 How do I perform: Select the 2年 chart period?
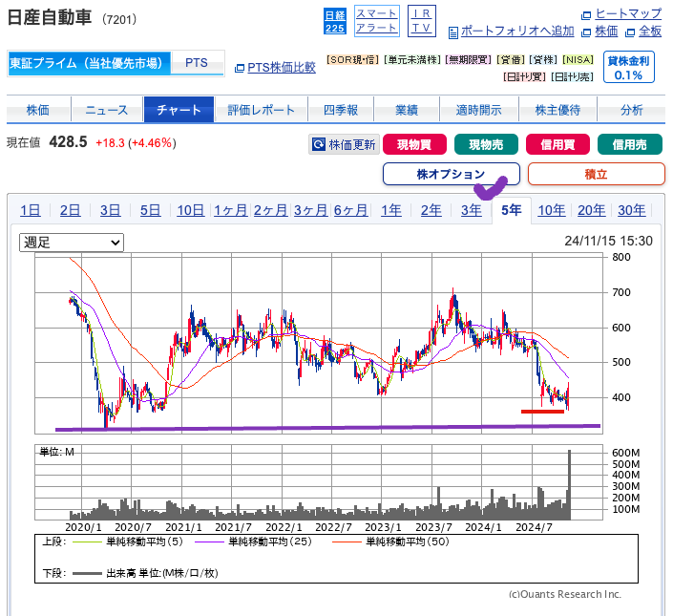(431, 210)
